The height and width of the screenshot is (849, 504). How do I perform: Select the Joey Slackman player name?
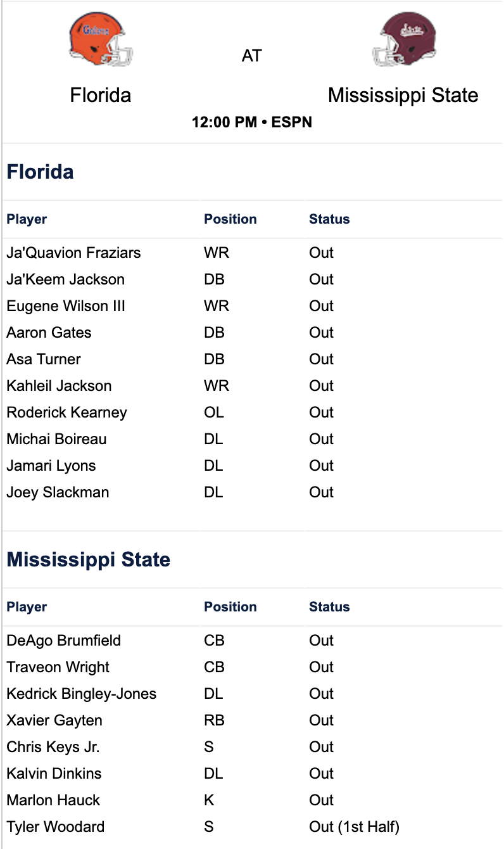(x=58, y=492)
